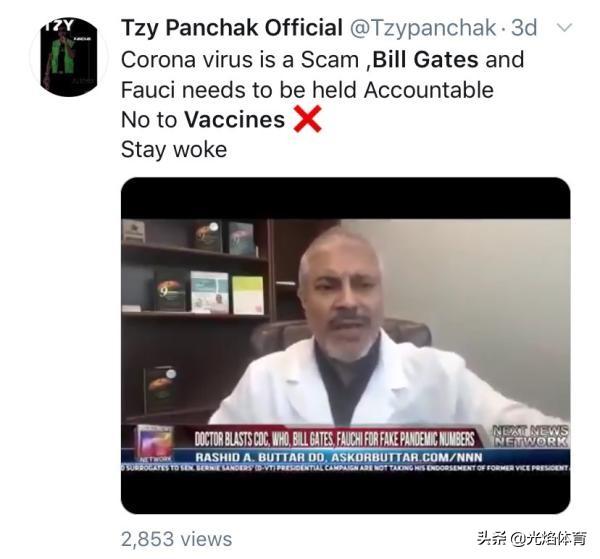
Task: Click the 头条 @光焰体育 watermark
Action: tap(532, 538)
